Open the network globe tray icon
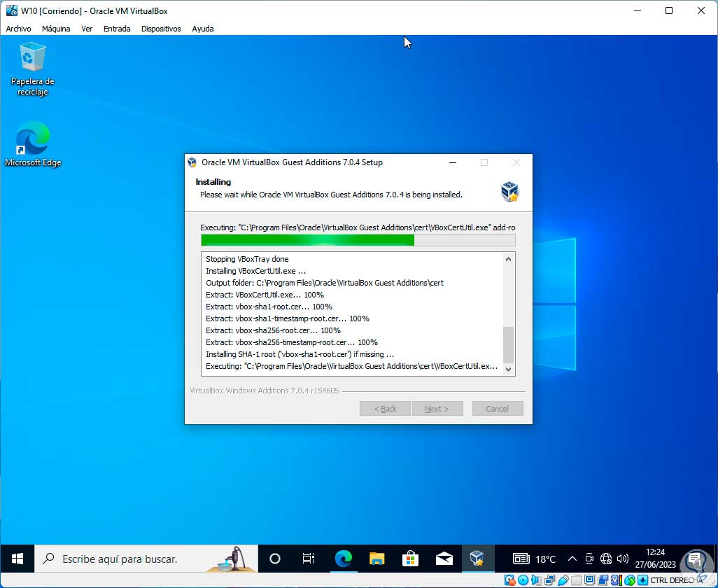 (606, 559)
